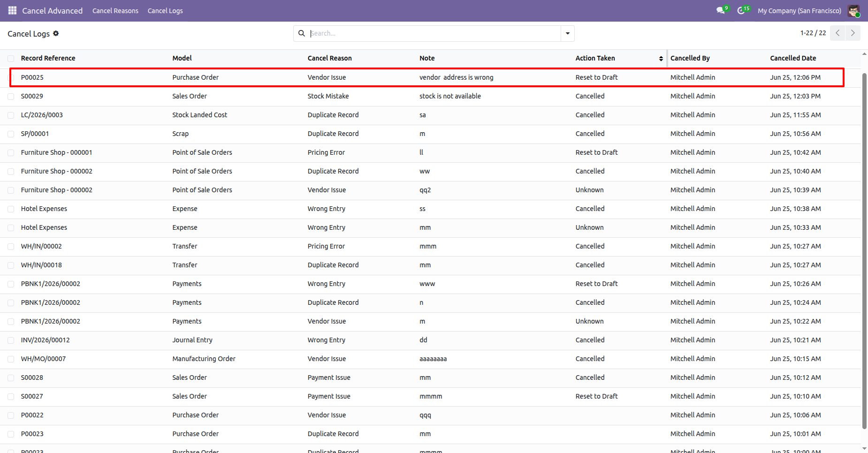
Task: Select the WH/MO/00007 row checkbox
Action: (x=11, y=359)
